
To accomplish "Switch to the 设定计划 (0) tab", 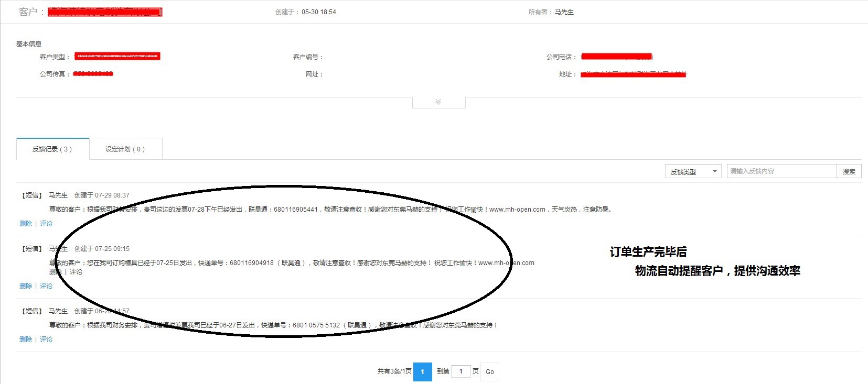I will tap(125, 149).
